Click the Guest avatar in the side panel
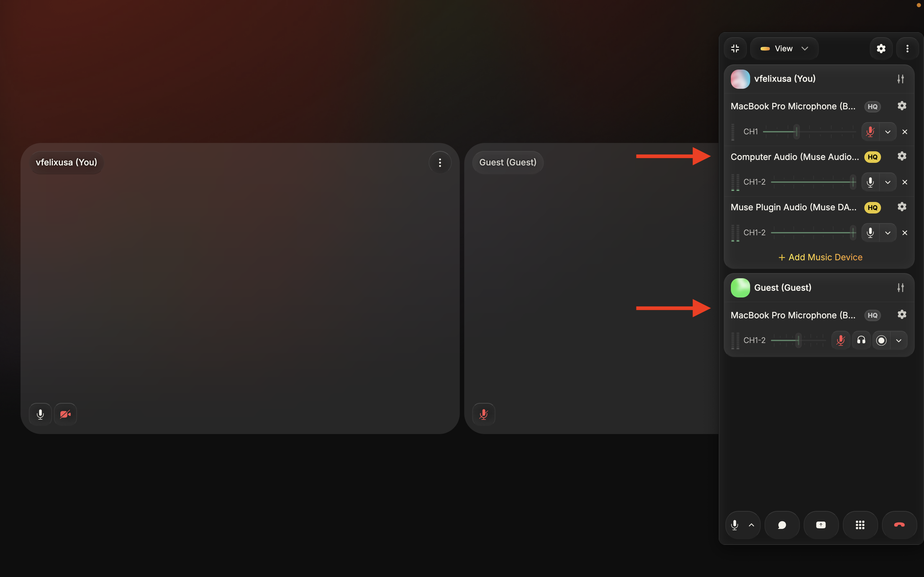The width and height of the screenshot is (924, 577). pyautogui.click(x=740, y=287)
